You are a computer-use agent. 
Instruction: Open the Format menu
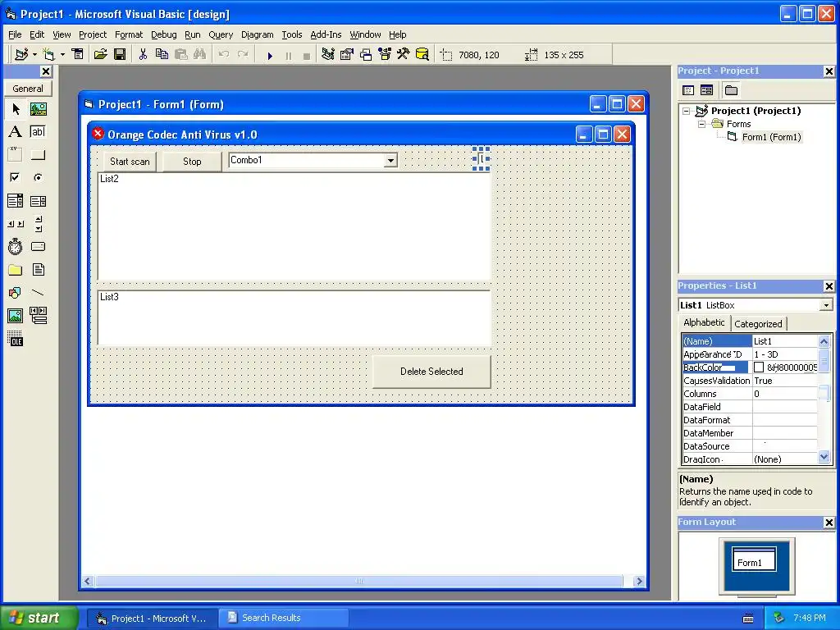129,34
